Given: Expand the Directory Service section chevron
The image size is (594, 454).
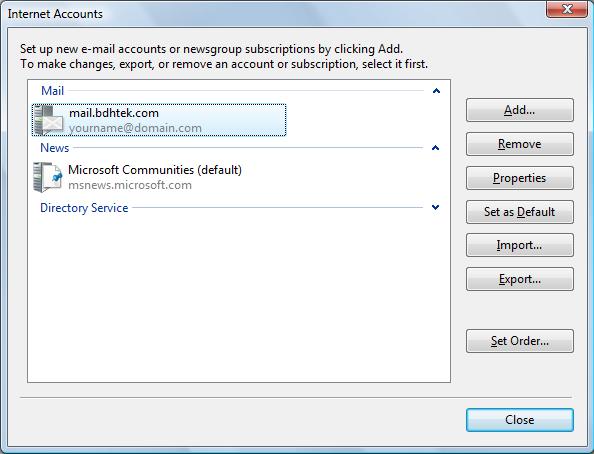Looking at the screenshot, I should [436, 207].
